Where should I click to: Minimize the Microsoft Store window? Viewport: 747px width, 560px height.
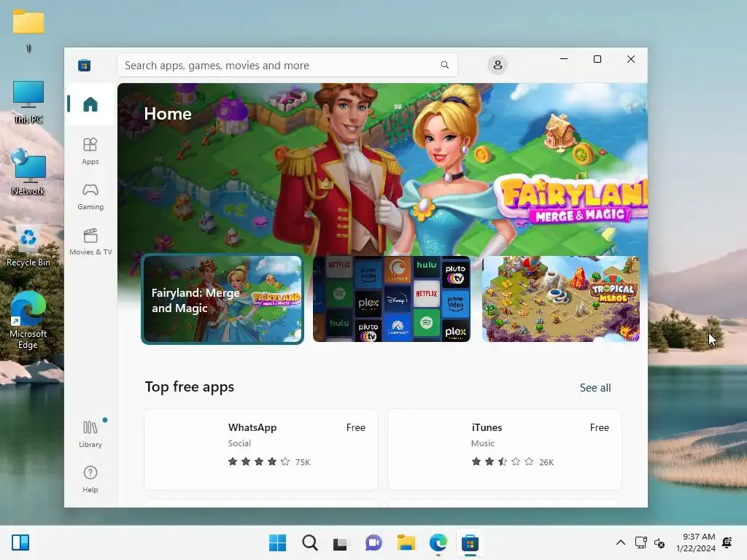[x=564, y=59]
